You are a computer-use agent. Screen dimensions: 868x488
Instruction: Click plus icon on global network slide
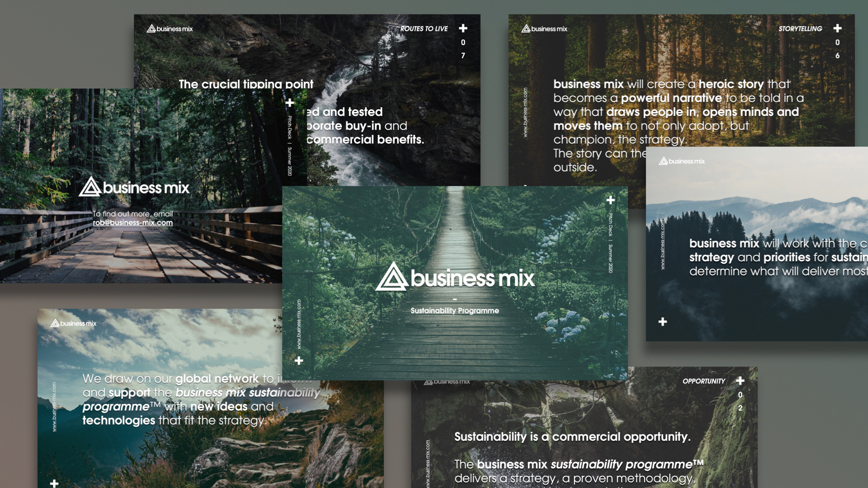click(x=54, y=483)
